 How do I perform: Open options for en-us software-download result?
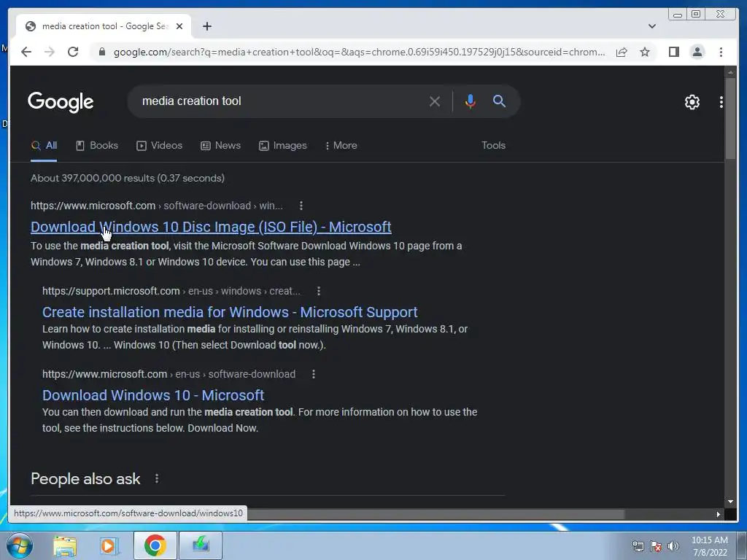(x=314, y=374)
